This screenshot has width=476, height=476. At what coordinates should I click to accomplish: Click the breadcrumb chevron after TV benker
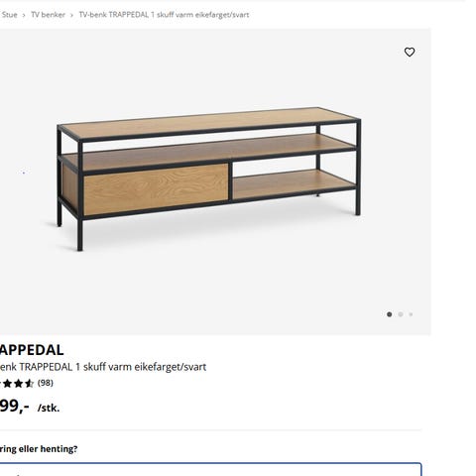71,15
